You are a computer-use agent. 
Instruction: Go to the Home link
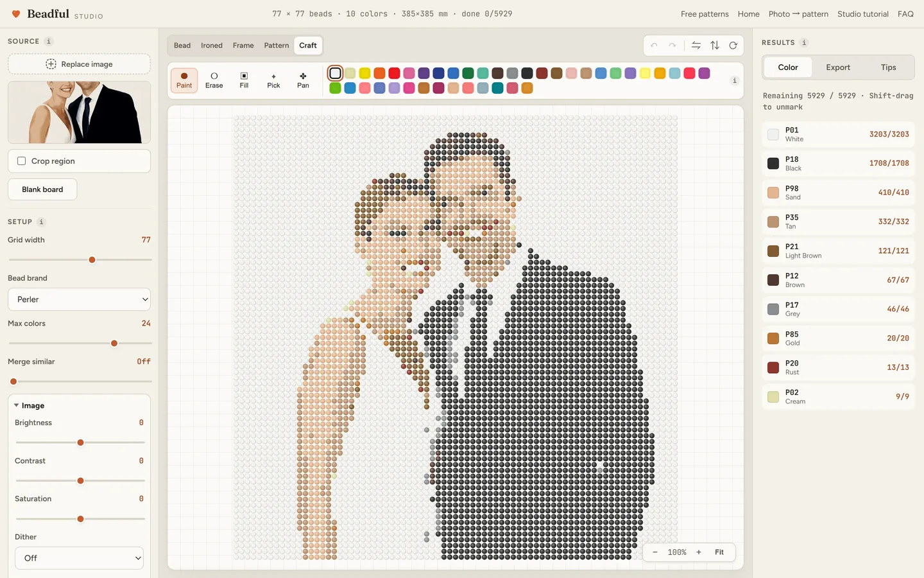tap(748, 14)
